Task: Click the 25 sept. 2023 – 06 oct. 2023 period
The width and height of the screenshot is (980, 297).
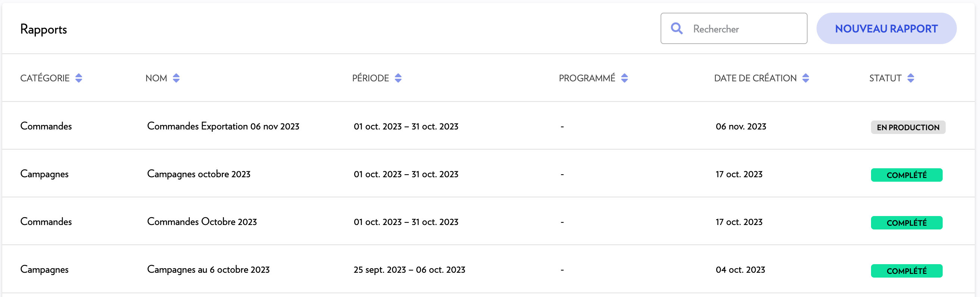Action: point(409,270)
